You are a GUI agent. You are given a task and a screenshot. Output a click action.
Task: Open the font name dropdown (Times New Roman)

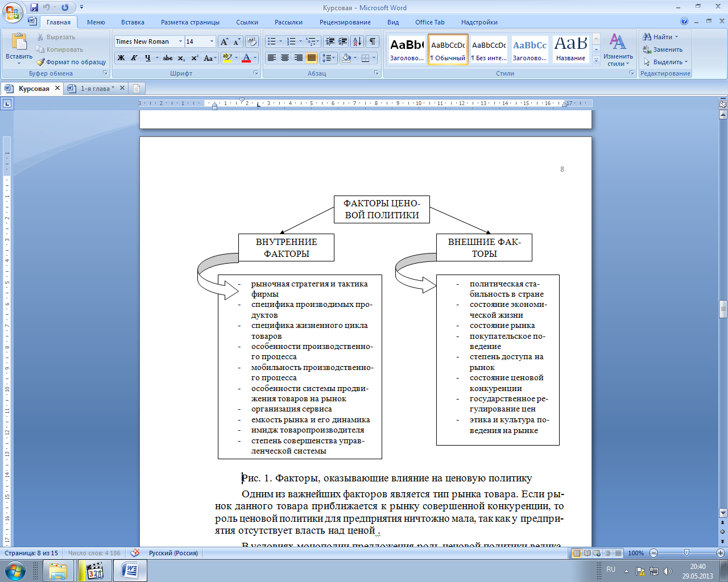[x=180, y=41]
